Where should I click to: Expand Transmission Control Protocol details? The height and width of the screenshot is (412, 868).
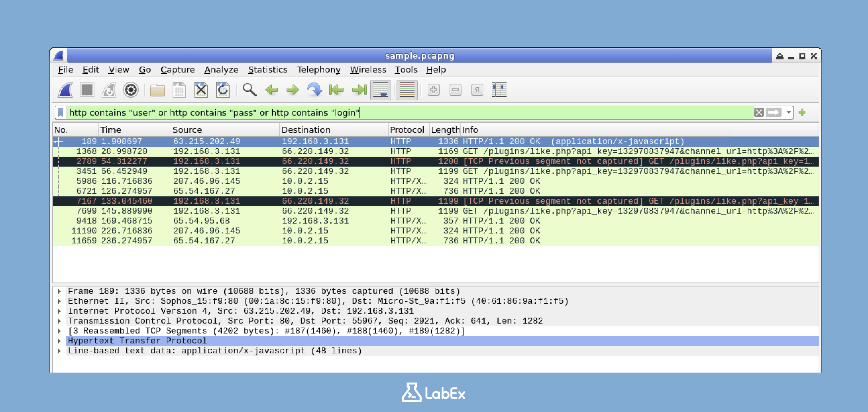point(60,321)
